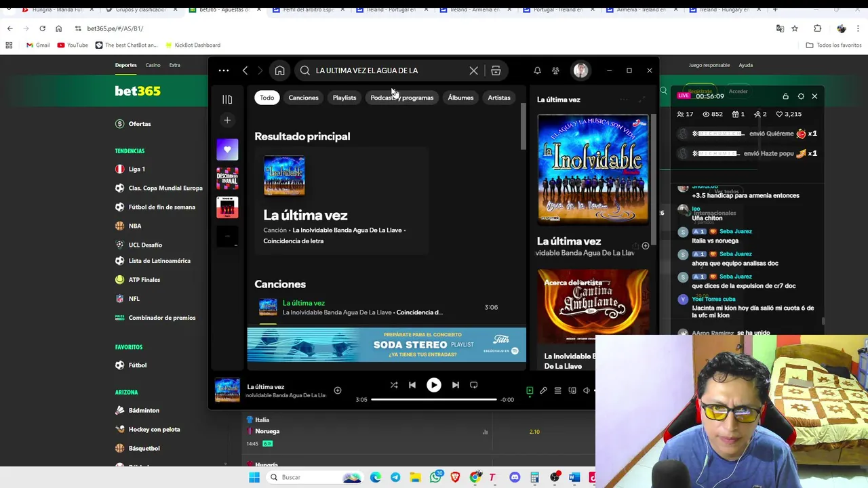Select the Canciones filter chip

point(303,98)
